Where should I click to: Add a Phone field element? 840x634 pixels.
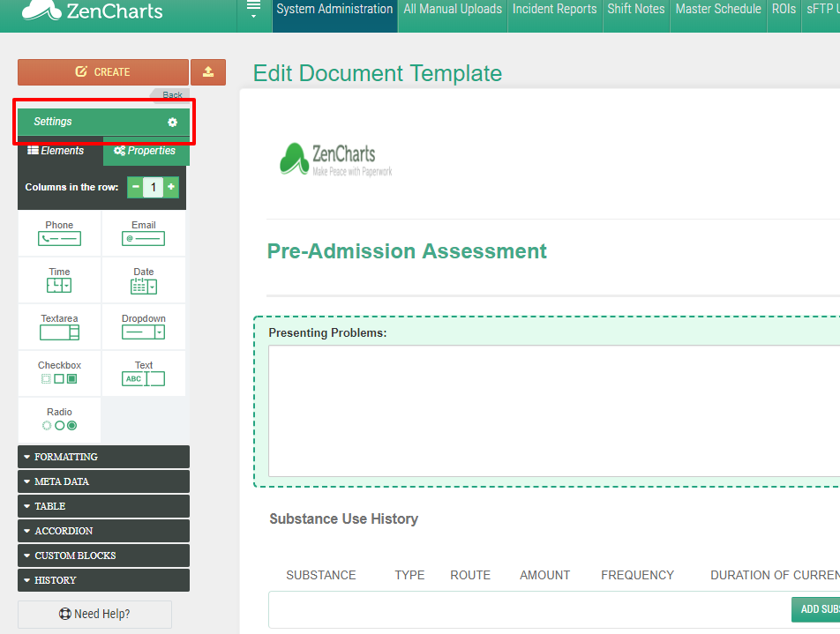[59, 233]
